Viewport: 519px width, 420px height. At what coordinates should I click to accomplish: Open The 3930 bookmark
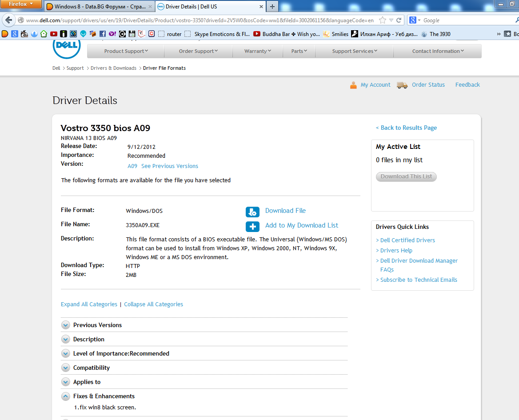pyautogui.click(x=435, y=34)
